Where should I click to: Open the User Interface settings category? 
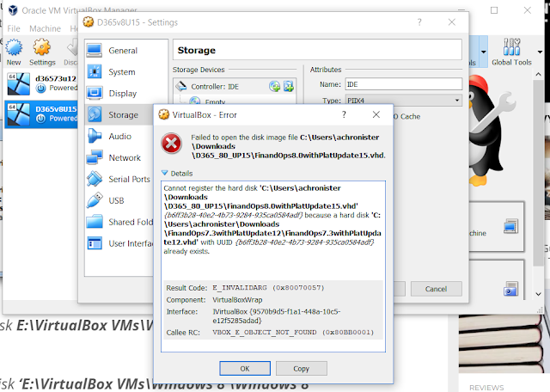tap(119, 243)
